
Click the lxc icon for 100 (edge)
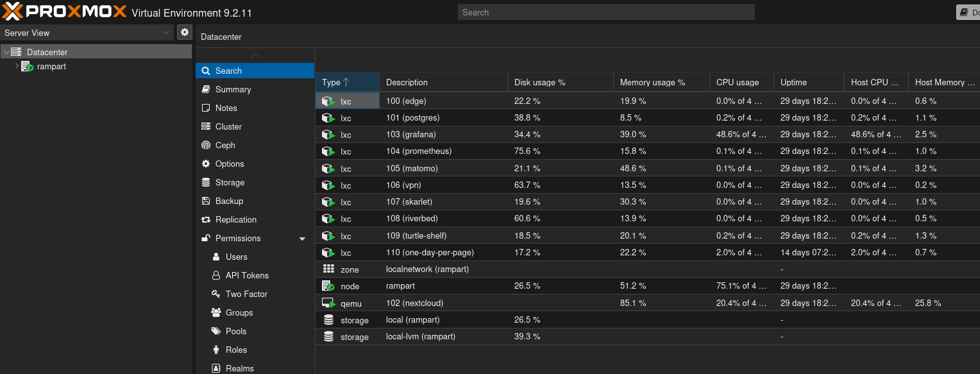(x=328, y=101)
